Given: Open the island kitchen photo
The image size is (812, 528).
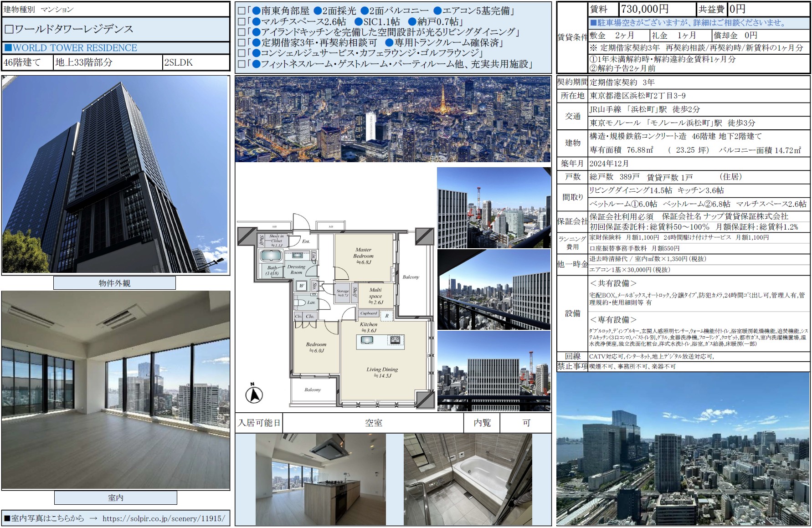Looking at the screenshot, I should coord(320,479).
